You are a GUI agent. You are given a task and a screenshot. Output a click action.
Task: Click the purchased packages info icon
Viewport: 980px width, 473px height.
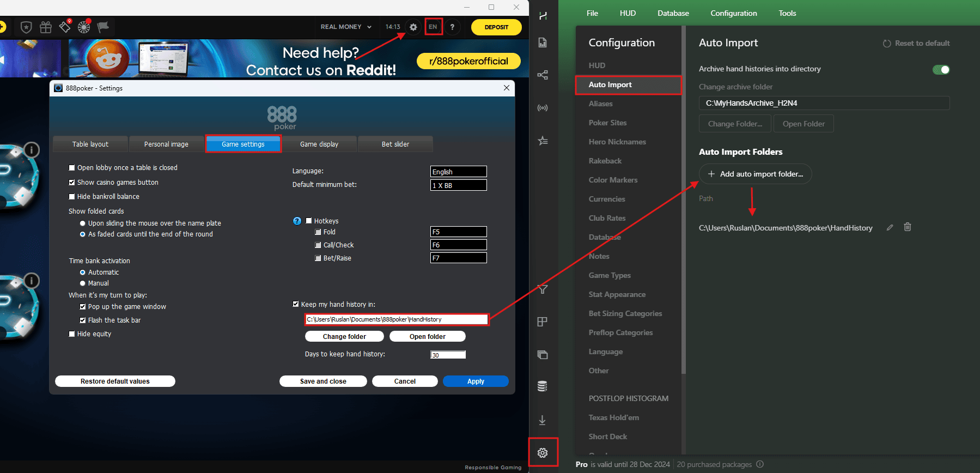tap(760, 464)
